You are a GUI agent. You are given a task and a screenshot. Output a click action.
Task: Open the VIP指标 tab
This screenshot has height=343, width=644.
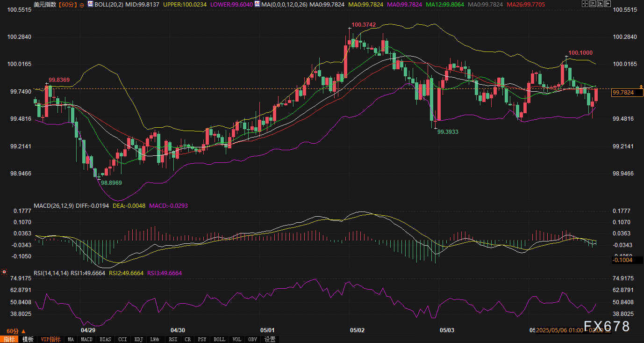[x=50, y=339]
